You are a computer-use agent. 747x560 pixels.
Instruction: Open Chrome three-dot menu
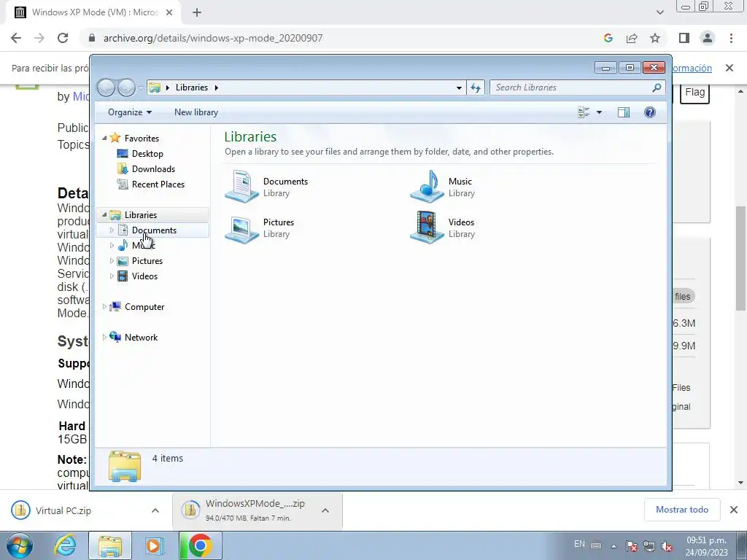point(731,38)
